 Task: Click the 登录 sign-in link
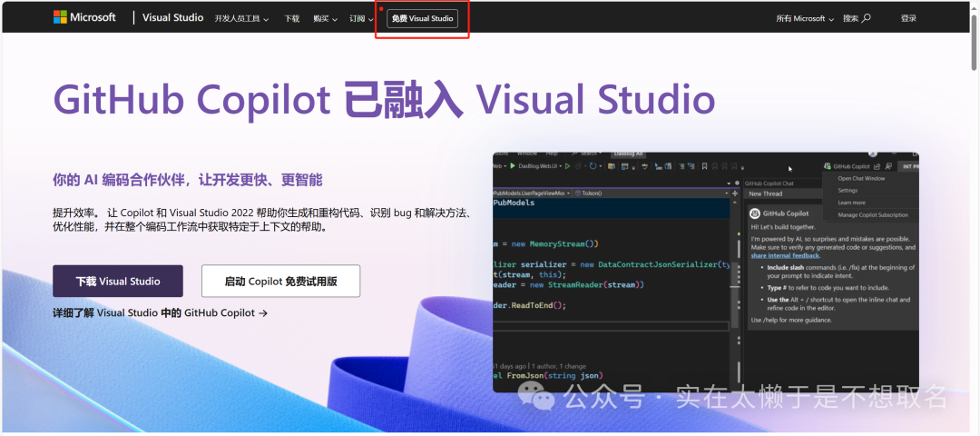tap(908, 19)
